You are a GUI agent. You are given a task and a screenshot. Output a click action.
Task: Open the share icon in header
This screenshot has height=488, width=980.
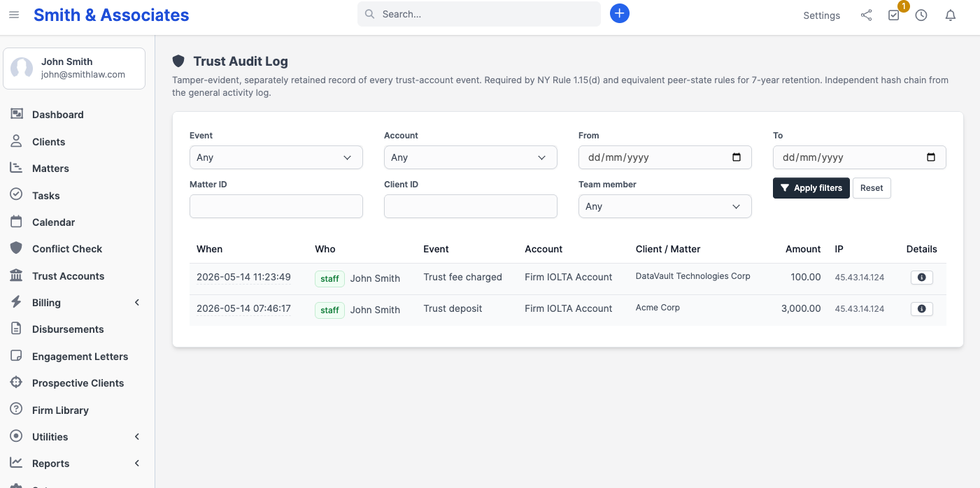866,15
